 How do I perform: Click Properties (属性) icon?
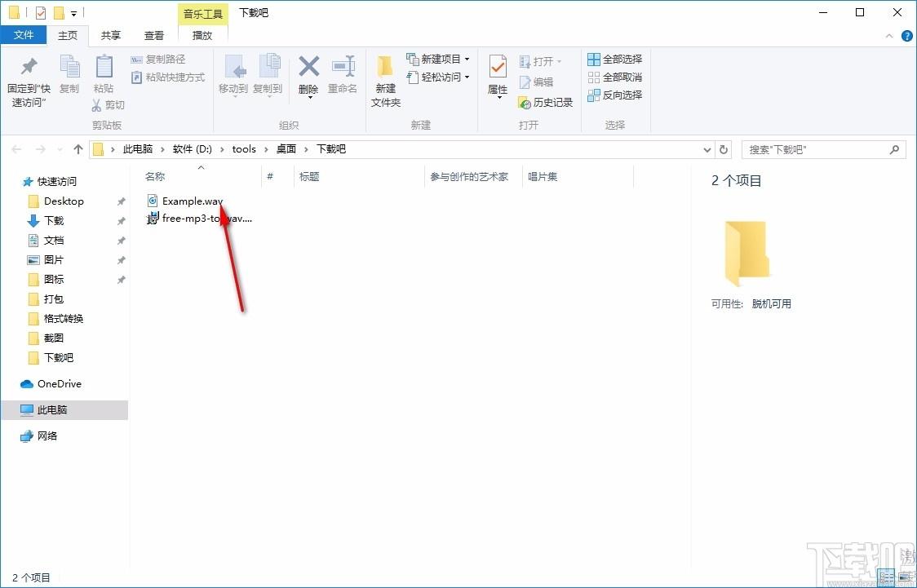click(498, 67)
